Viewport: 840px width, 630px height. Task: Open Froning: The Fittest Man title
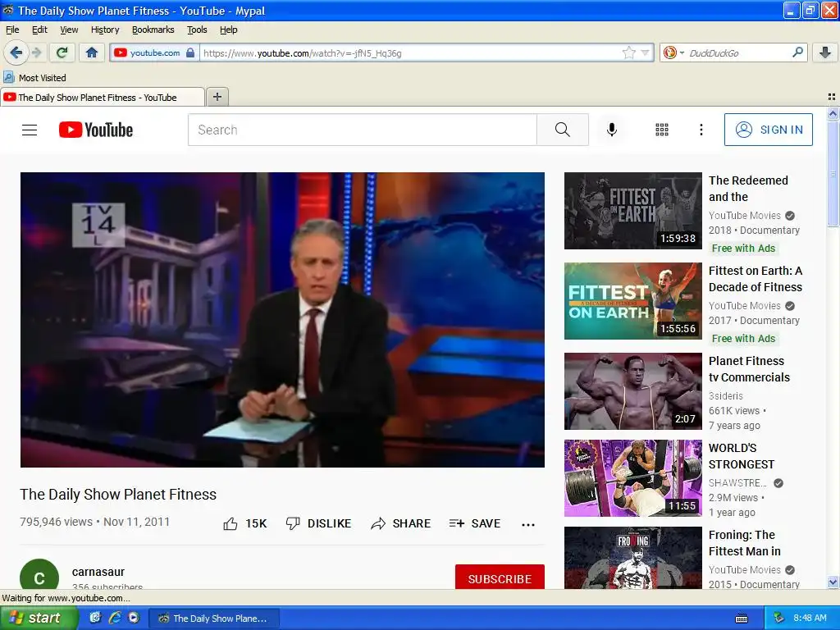point(745,543)
